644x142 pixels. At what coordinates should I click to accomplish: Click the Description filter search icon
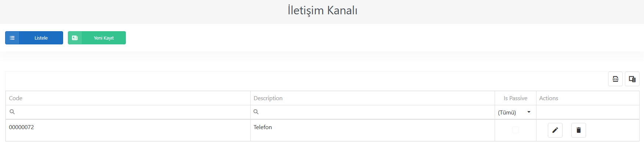(x=256, y=112)
